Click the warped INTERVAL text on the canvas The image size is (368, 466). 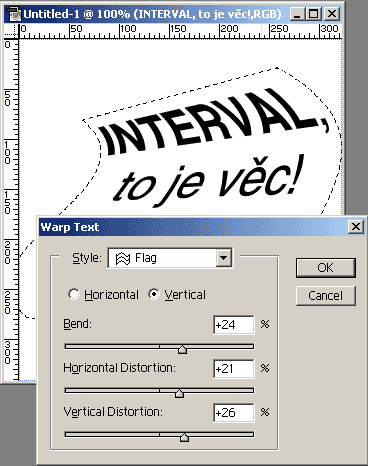[x=215, y=123]
